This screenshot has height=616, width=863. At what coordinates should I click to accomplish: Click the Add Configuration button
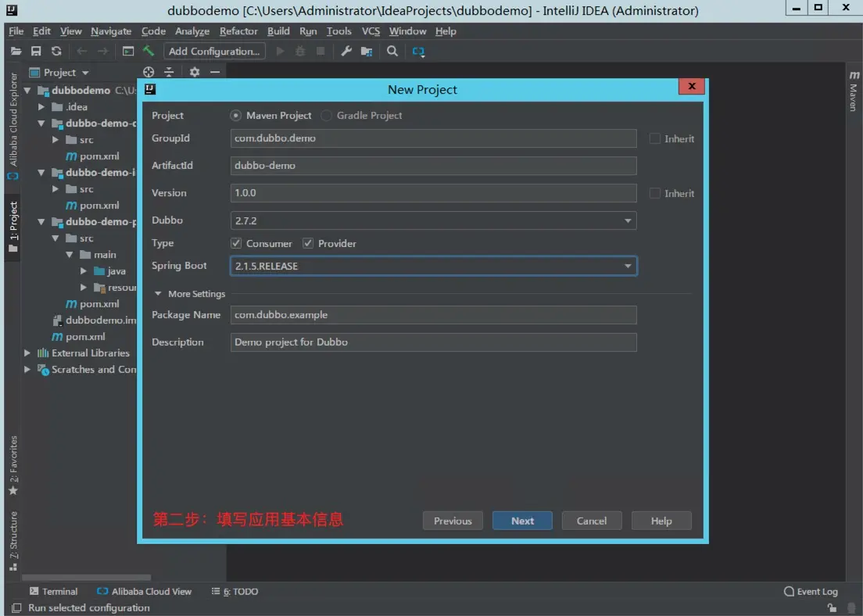click(215, 51)
